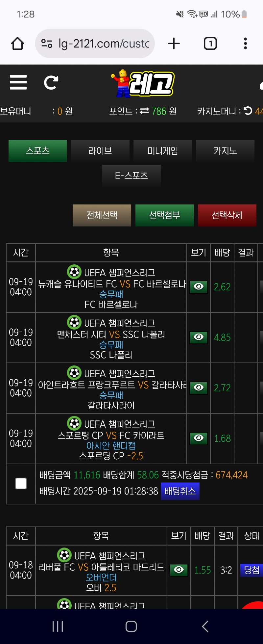Click the 배팅취소 button
The height and width of the screenshot is (644, 263).
(180, 491)
